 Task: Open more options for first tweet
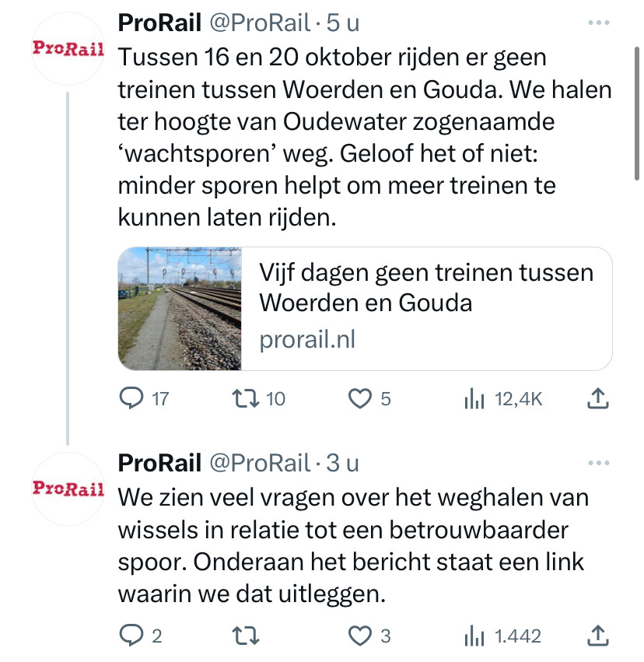(x=599, y=23)
